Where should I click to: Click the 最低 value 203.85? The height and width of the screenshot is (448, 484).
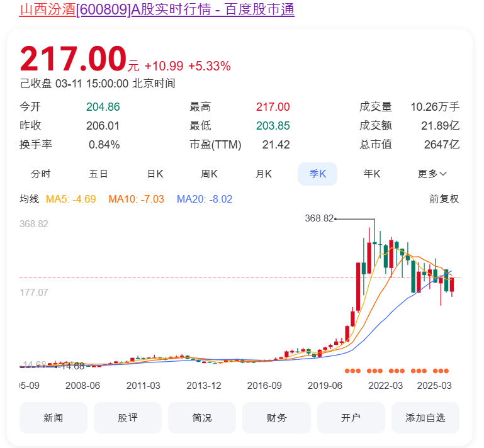pyautogui.click(x=273, y=126)
